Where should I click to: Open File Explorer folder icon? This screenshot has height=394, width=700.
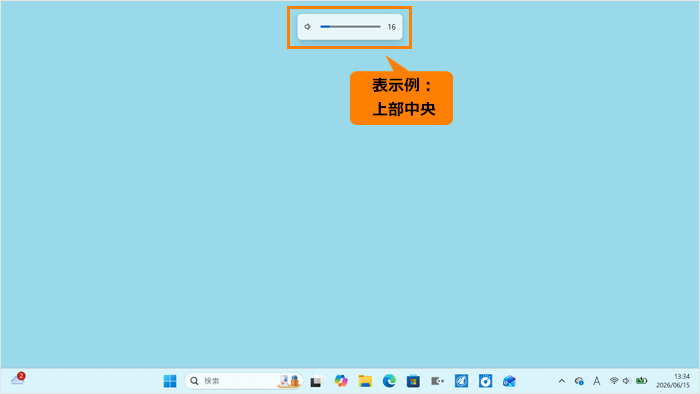click(365, 381)
